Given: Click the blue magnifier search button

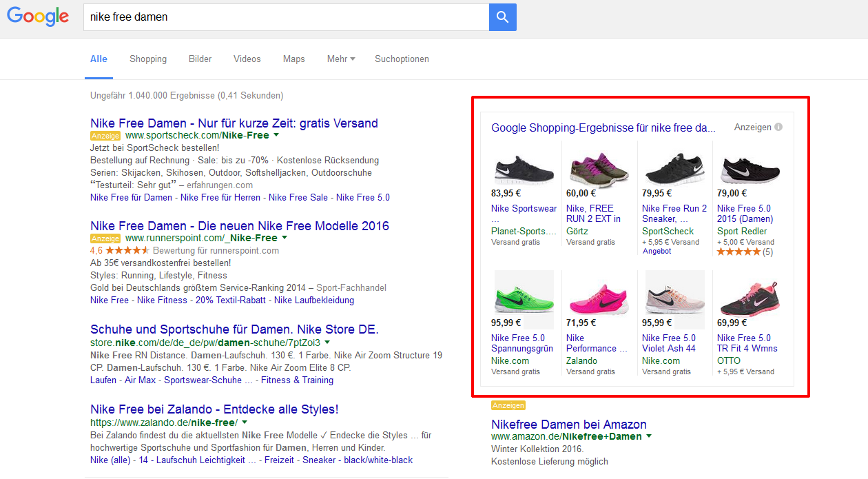Looking at the screenshot, I should tap(503, 17).
